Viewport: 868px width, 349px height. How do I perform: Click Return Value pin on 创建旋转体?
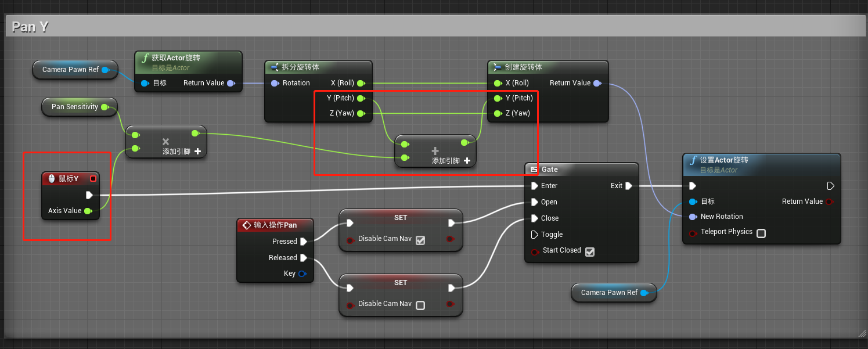[x=597, y=83]
